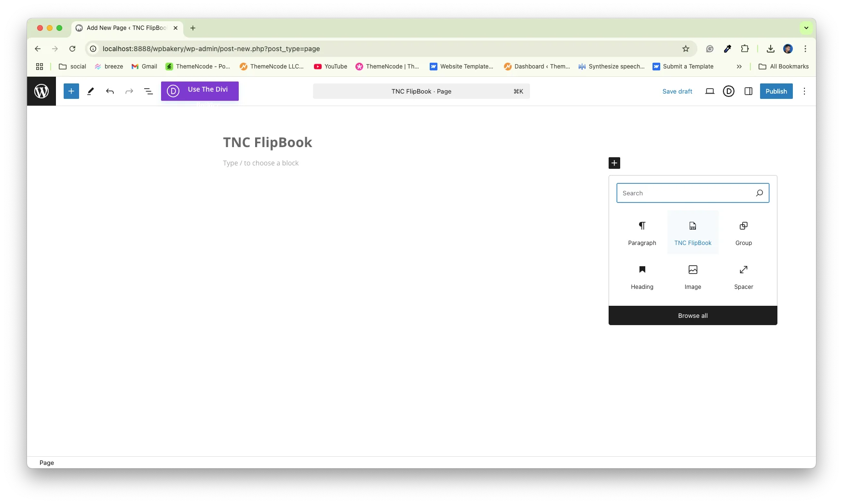Click the Undo arrow in the editor toolbar
This screenshot has width=843, height=504.
[110, 91]
